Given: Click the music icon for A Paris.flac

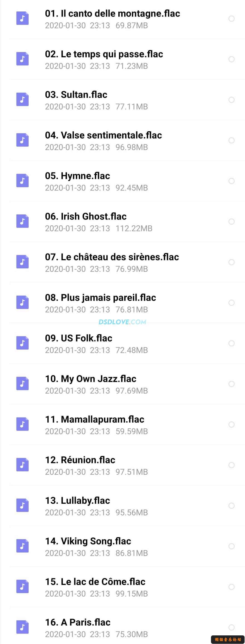Looking at the screenshot, I should tap(22, 627).
